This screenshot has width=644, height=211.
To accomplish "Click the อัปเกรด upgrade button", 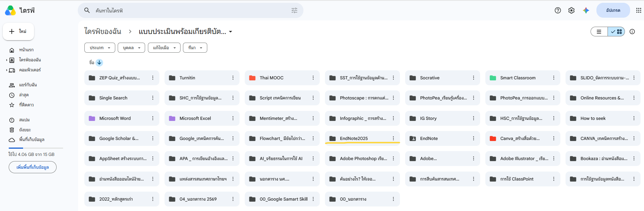I will [x=613, y=10].
